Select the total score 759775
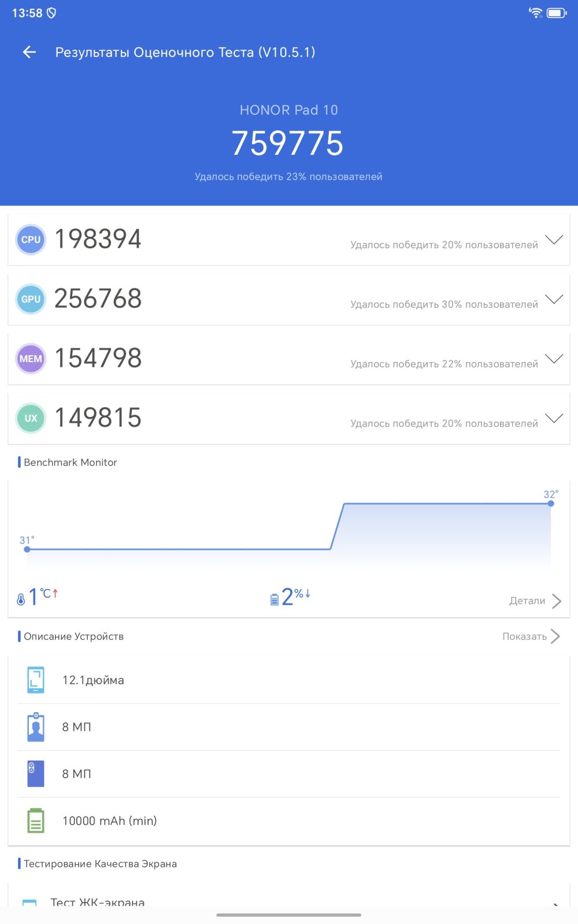The width and height of the screenshot is (578, 924). tap(288, 143)
